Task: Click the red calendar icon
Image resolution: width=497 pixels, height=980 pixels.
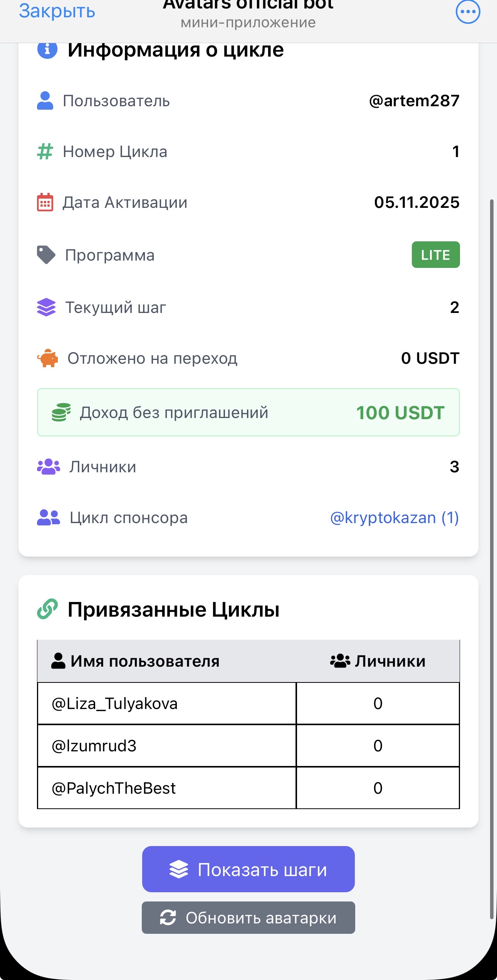Action: (x=45, y=202)
